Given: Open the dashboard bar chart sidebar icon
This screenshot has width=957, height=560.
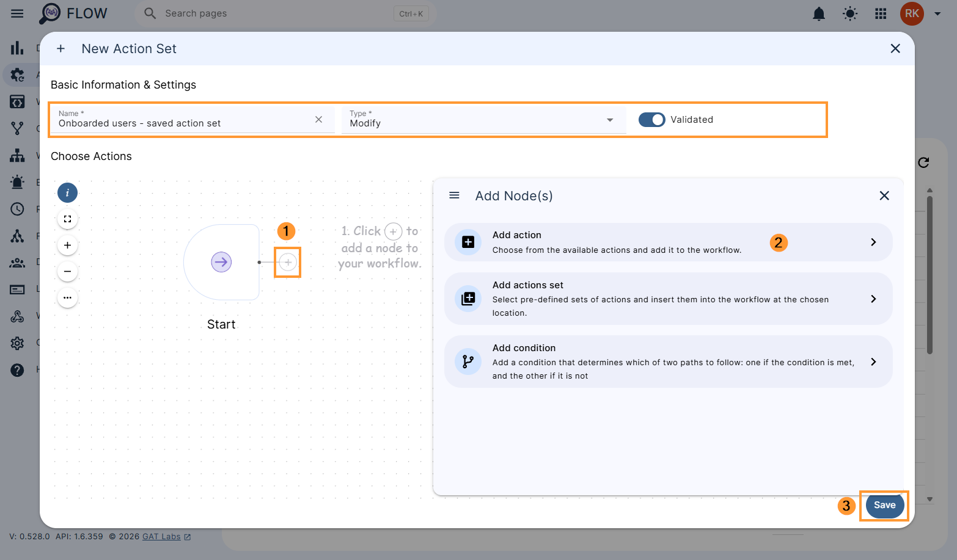Looking at the screenshot, I should click(x=17, y=48).
